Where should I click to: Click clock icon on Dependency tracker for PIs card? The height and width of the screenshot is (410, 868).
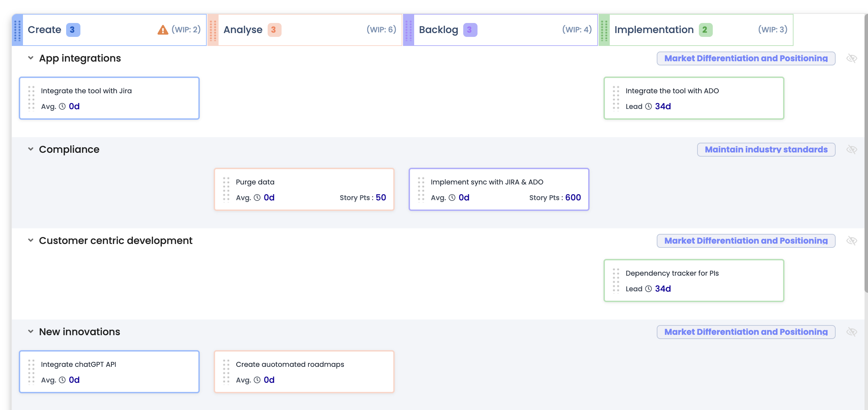pyautogui.click(x=648, y=289)
